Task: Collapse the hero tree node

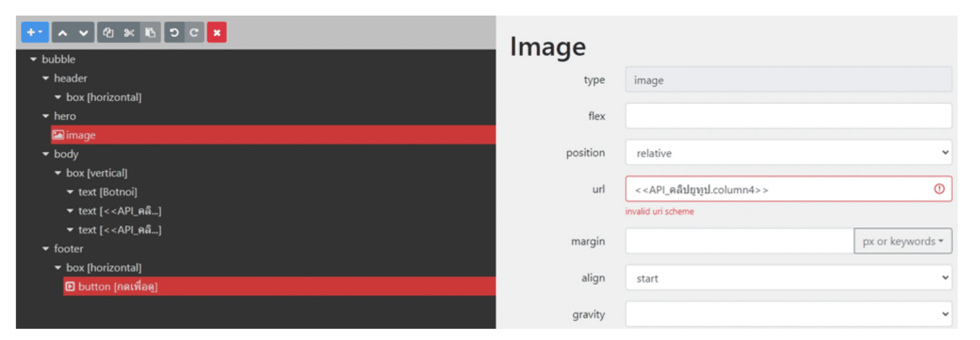Action: coord(46,116)
